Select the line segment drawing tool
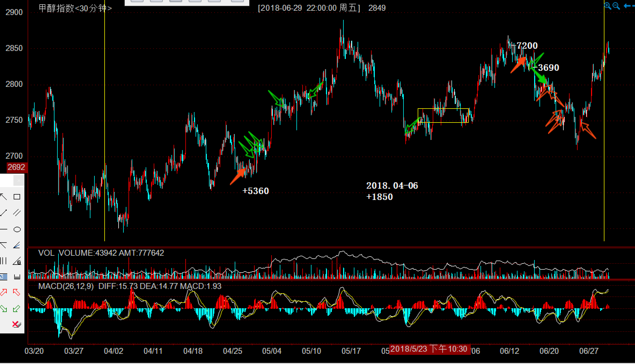 (x=3, y=213)
